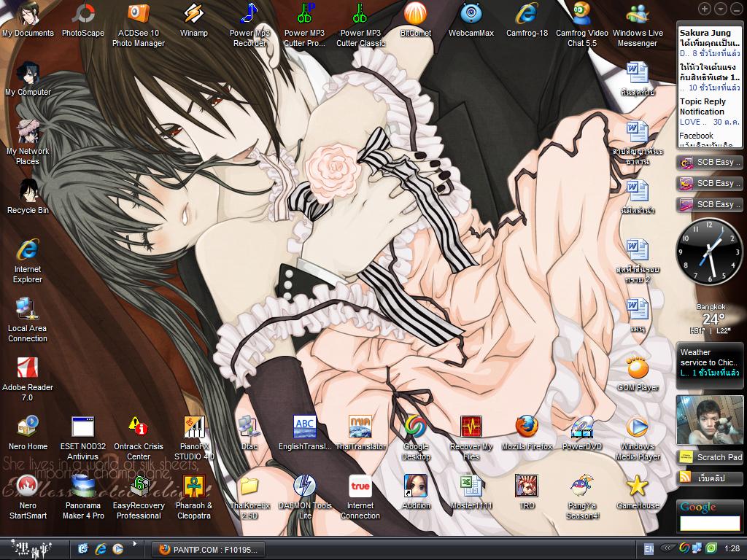The width and height of the screenshot is (747, 560).
Task: Launch Nero Home shortcut
Action: tap(28, 433)
